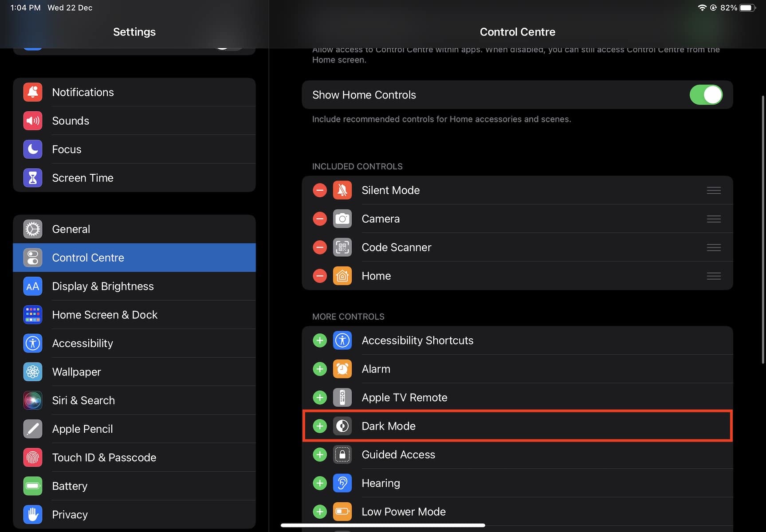Add Hearing control with plus icon
766x532 pixels.
click(x=319, y=483)
